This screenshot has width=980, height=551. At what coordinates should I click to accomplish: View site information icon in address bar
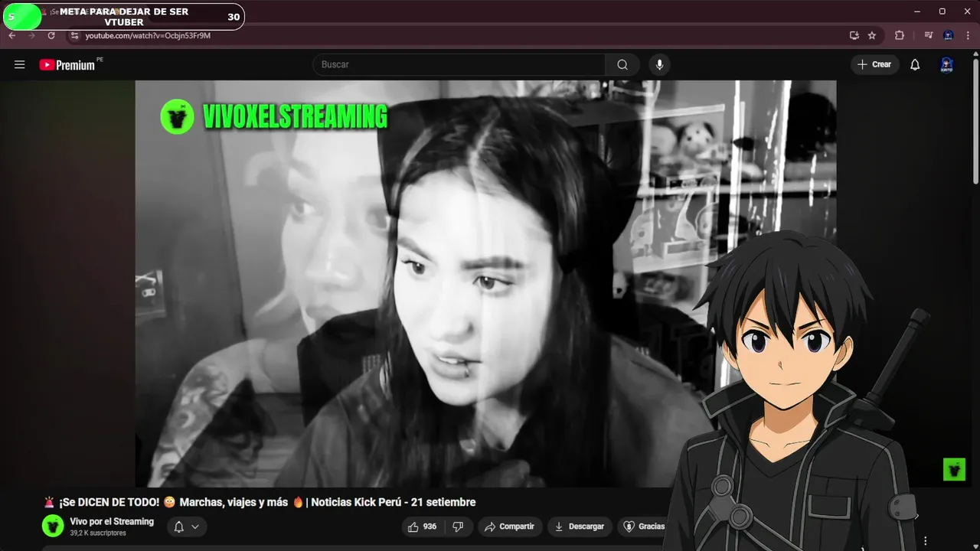pyautogui.click(x=74, y=35)
